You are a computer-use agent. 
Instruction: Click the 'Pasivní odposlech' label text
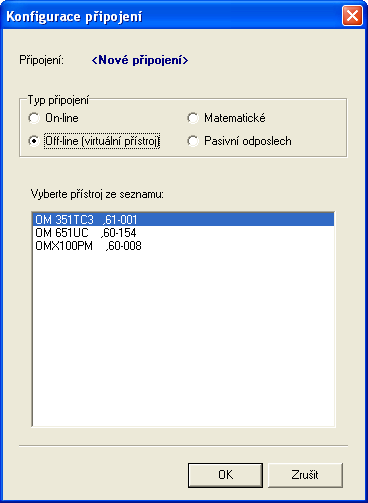click(x=248, y=141)
